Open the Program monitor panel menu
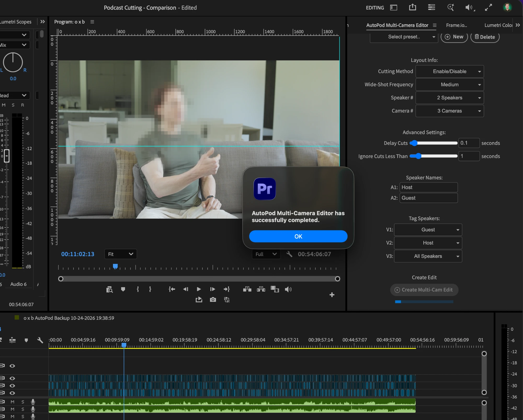This screenshot has width=523, height=420. pos(92,22)
